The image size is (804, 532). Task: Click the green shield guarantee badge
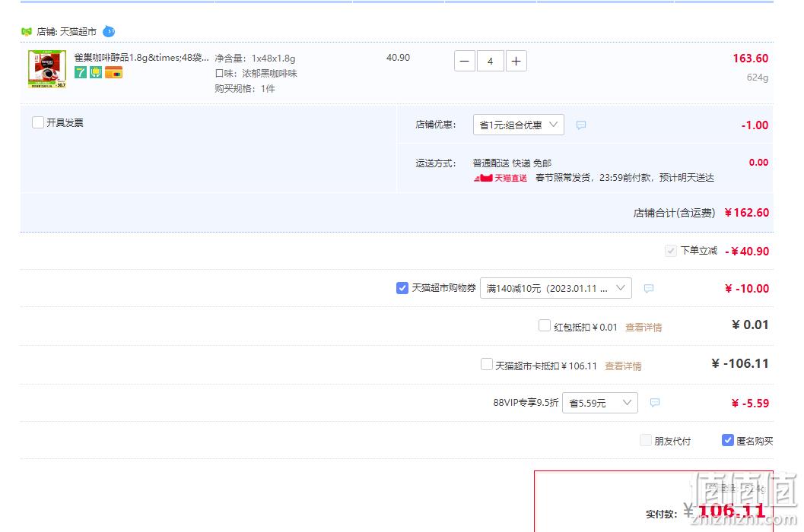click(x=96, y=72)
